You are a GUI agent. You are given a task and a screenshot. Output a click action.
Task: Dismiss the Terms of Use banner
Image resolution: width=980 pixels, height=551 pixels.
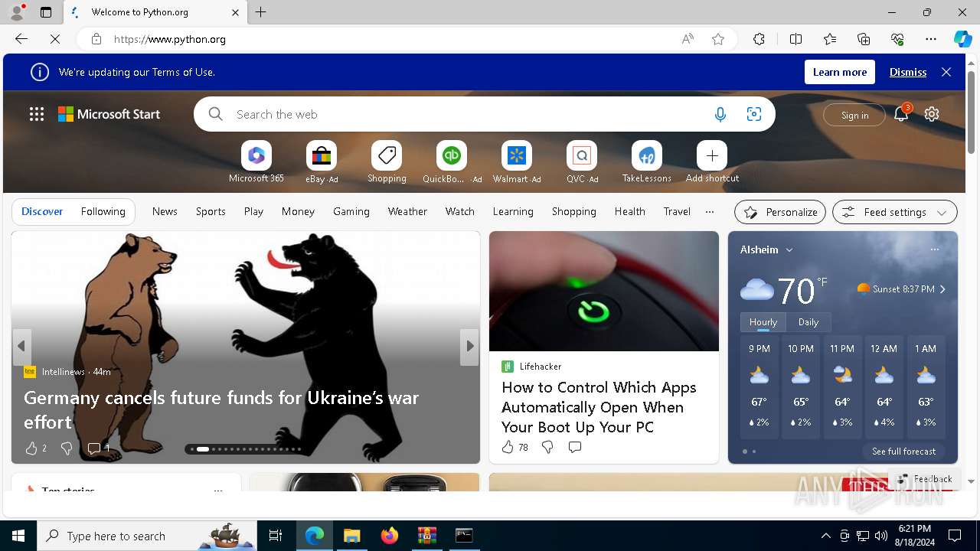908,72
